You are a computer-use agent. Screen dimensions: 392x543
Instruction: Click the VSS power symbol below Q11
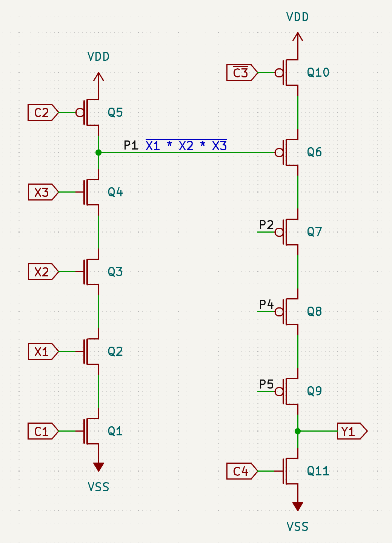tap(298, 506)
